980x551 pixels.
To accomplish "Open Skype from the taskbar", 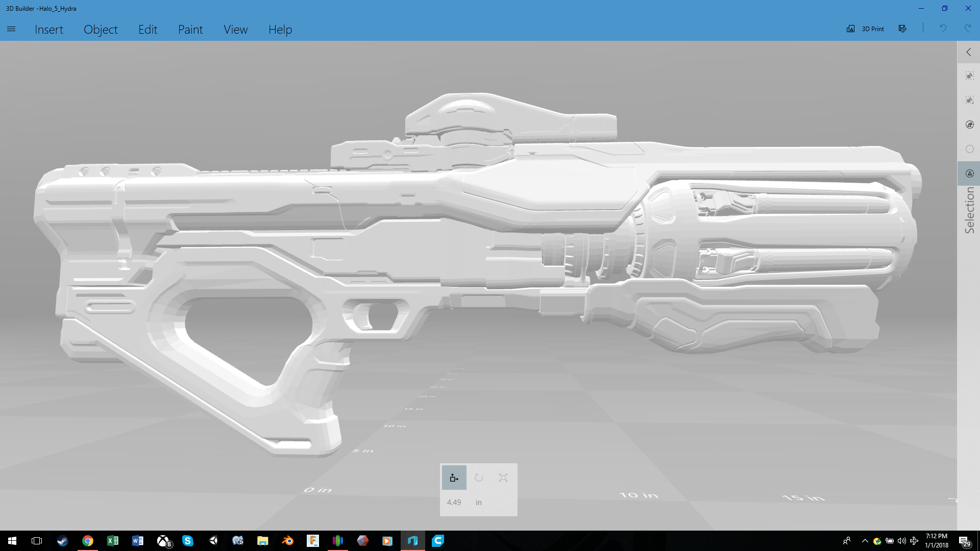I will [x=188, y=541].
